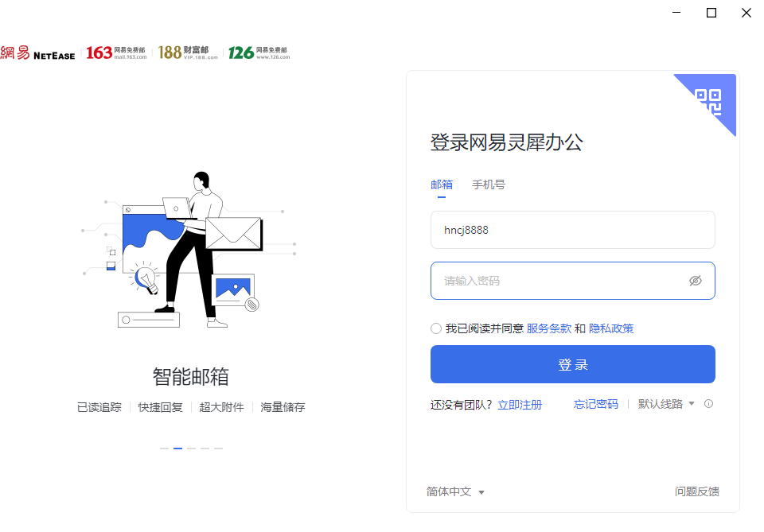Open the 简体中文 language dropdown
The image size is (764, 532).
(455, 491)
